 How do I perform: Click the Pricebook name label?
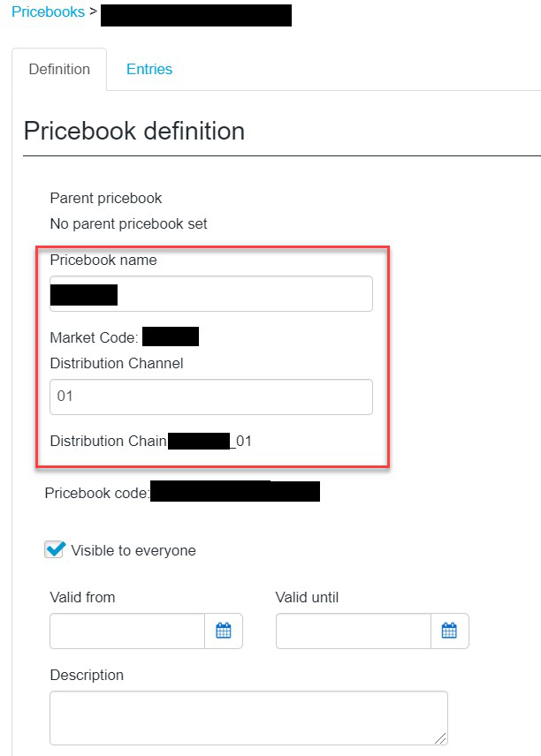pyautogui.click(x=103, y=260)
